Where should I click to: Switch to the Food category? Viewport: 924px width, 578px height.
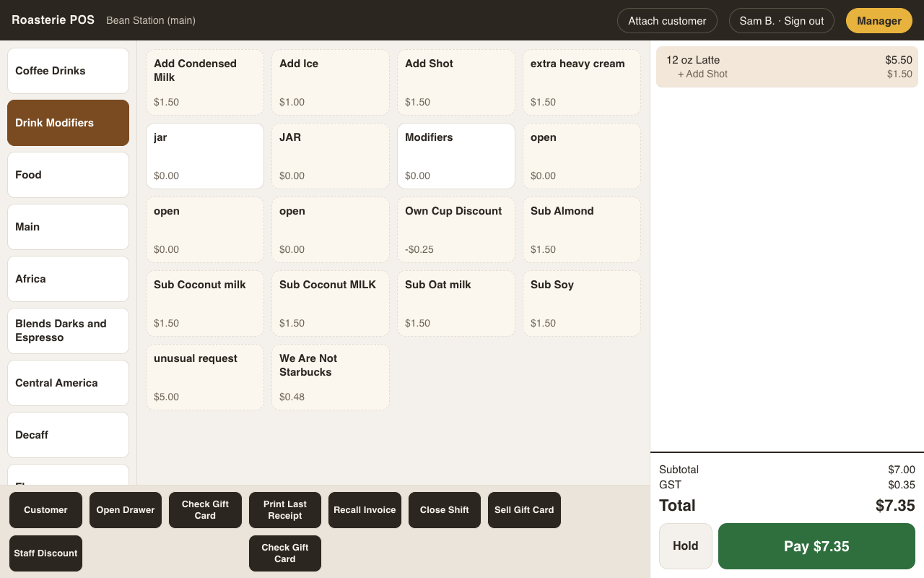(68, 175)
